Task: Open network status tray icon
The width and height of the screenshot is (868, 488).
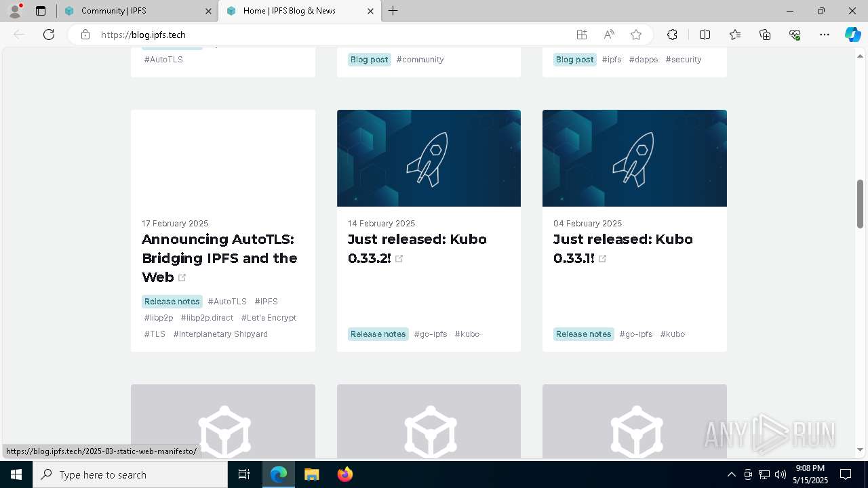Action: tap(764, 474)
